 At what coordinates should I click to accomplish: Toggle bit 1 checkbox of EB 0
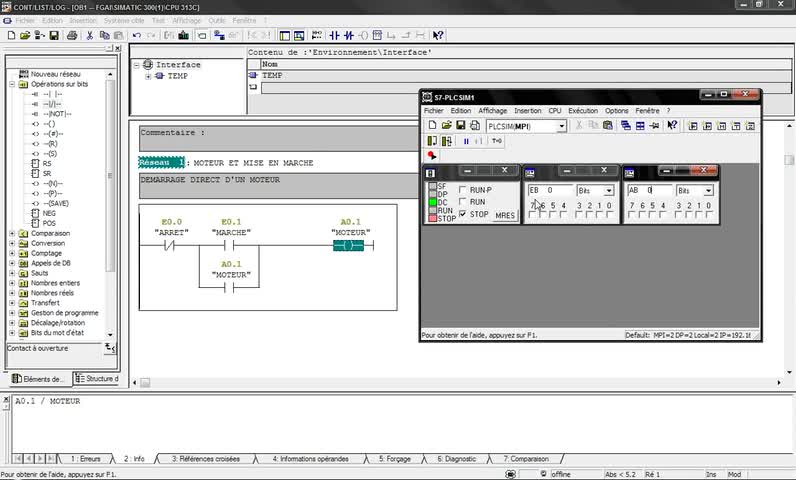click(x=599, y=215)
